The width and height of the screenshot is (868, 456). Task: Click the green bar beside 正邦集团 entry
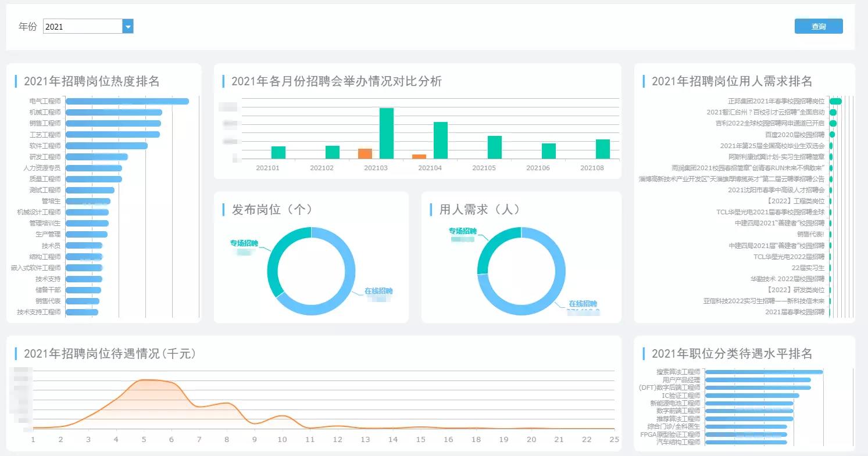click(835, 101)
